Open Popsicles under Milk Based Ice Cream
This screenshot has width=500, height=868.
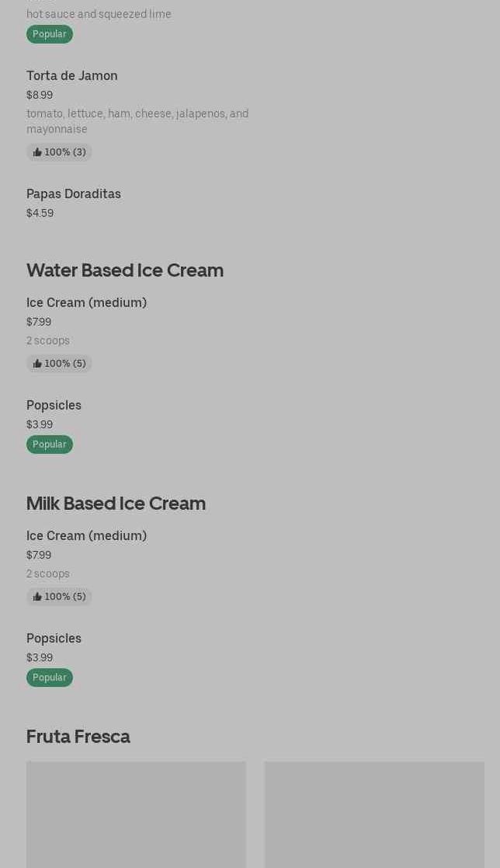tap(54, 638)
